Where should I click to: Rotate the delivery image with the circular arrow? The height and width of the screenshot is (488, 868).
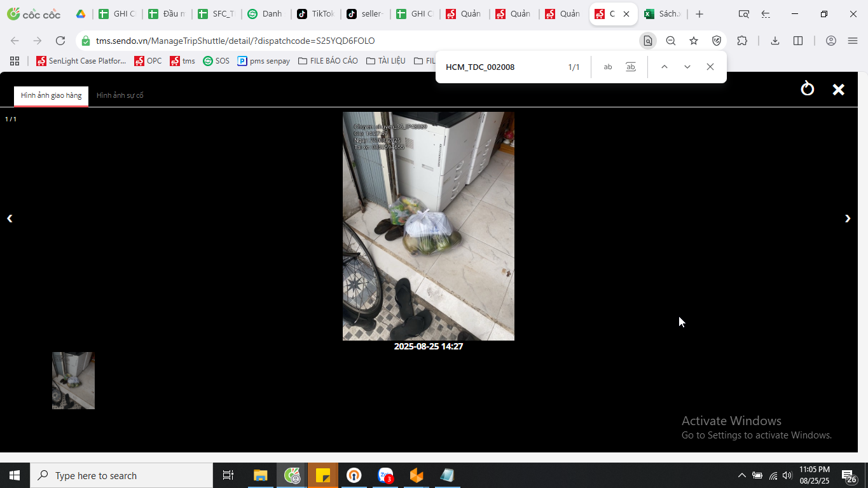pos(808,88)
